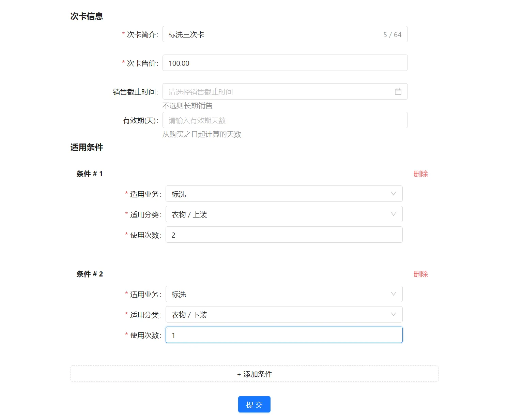Image resolution: width=523 pixels, height=420 pixels.
Task: Click 使用次数 field in 条件 # 1
Action: 284,235
